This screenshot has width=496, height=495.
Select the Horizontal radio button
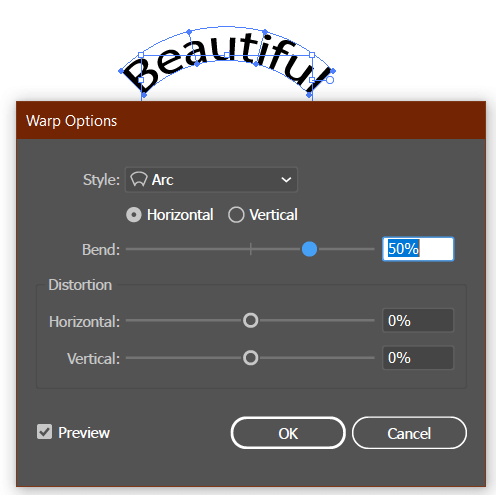pos(134,215)
